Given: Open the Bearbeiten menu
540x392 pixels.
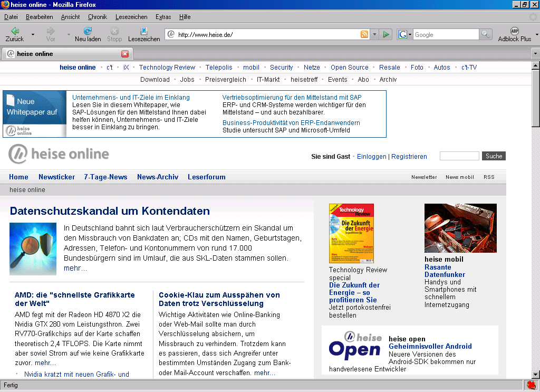Looking at the screenshot, I should coord(39,17).
